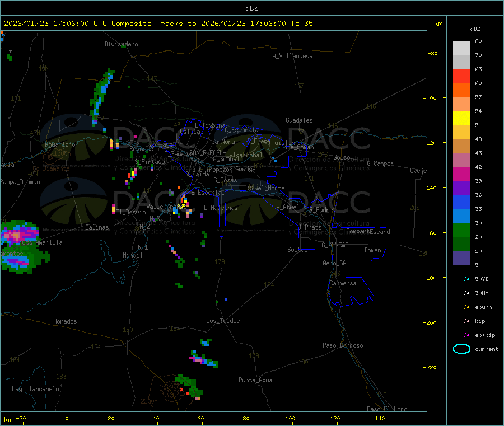This screenshot has height=426, width=504.
Task: Click the 'Pampa_Diamante' map label
Action: click(23, 182)
